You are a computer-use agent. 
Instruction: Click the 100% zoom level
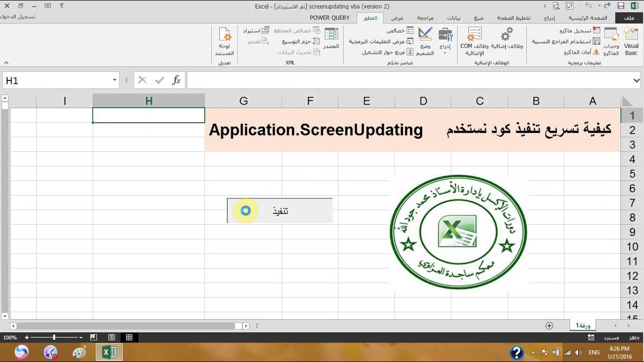coord(10,337)
